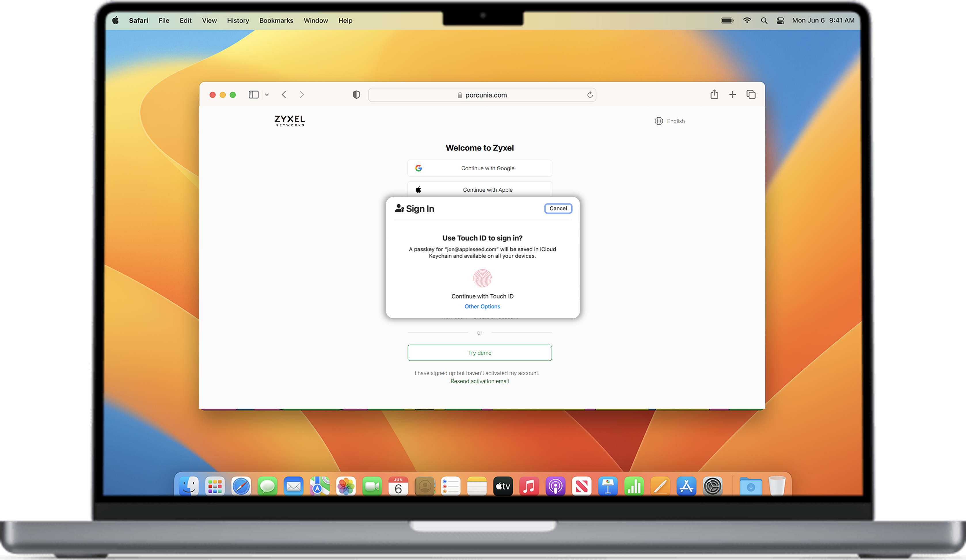Open the History menu
The width and height of the screenshot is (966, 560).
click(238, 21)
